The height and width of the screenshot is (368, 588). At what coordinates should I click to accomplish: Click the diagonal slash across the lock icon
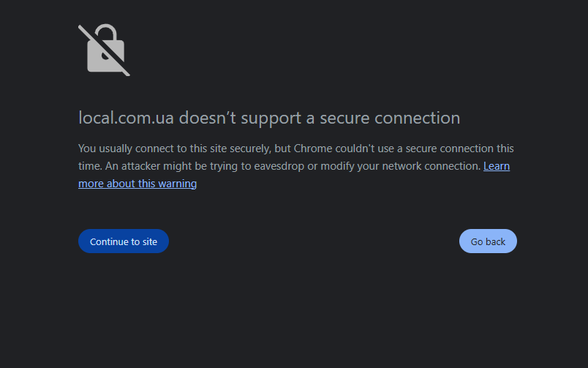click(105, 50)
